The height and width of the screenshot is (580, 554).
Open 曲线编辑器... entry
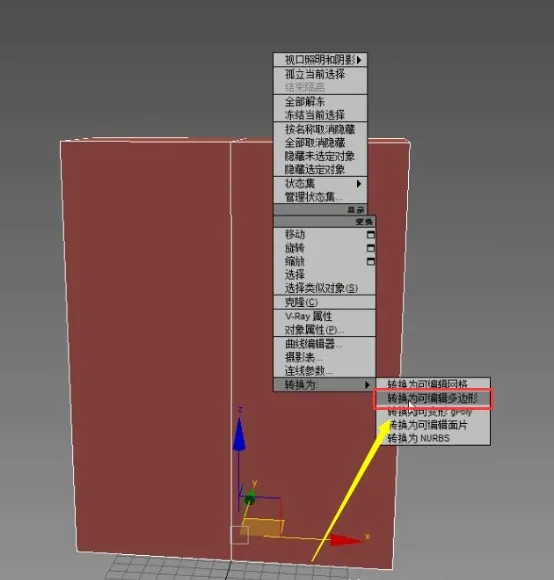click(324, 344)
